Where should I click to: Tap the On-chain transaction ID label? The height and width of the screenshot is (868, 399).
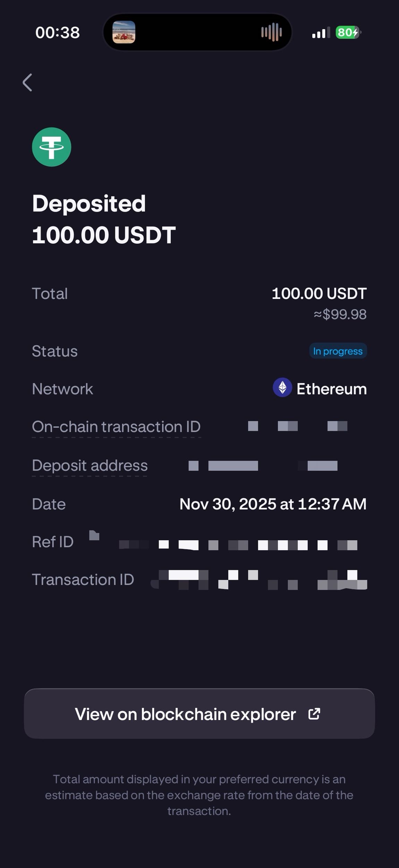pyautogui.click(x=116, y=427)
